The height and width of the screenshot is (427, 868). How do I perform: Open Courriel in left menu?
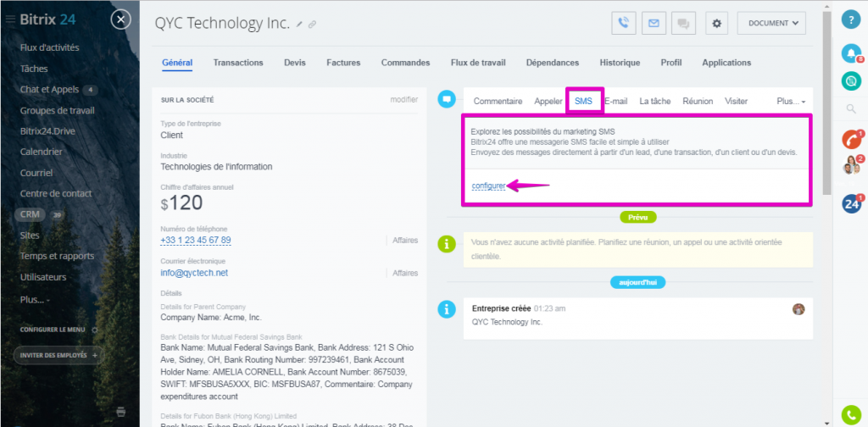36,173
